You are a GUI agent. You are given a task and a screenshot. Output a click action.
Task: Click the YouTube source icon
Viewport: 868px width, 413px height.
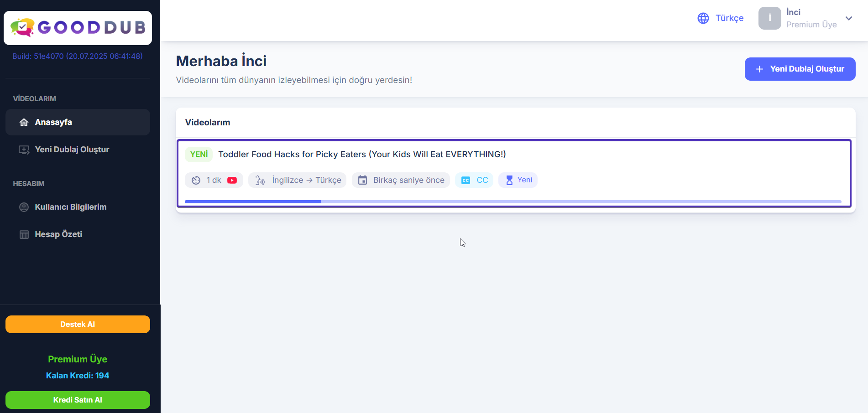pos(232,180)
